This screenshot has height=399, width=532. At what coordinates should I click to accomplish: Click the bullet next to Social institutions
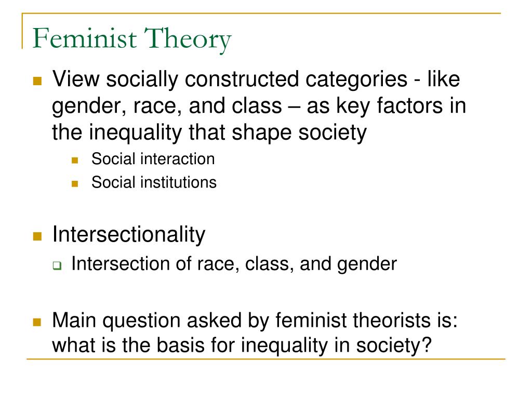tap(75, 184)
